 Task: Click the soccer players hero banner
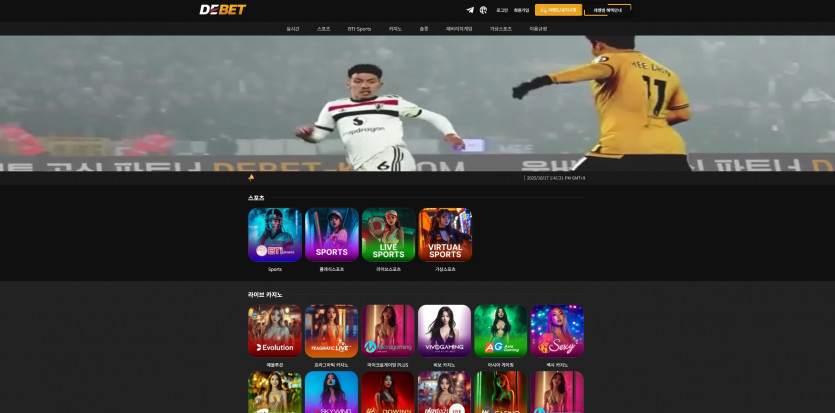coord(417,103)
